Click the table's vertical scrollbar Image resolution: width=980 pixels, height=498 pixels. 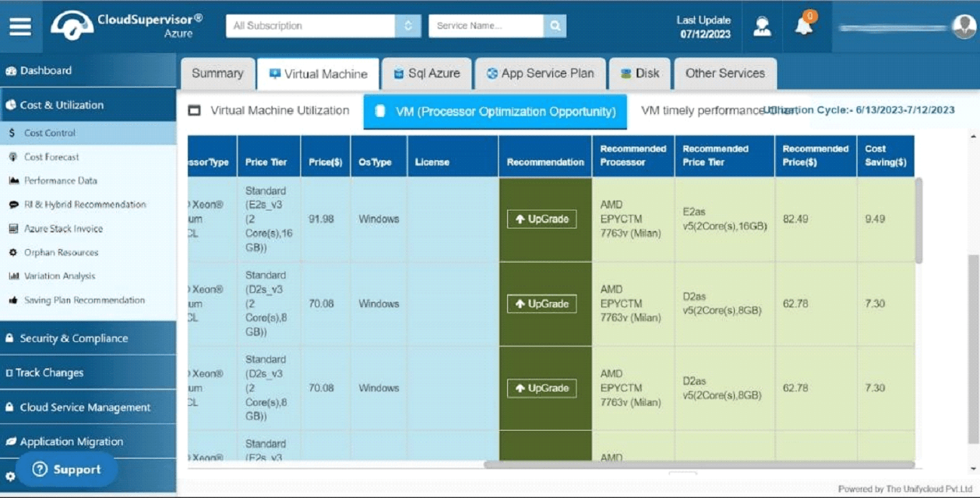918,220
